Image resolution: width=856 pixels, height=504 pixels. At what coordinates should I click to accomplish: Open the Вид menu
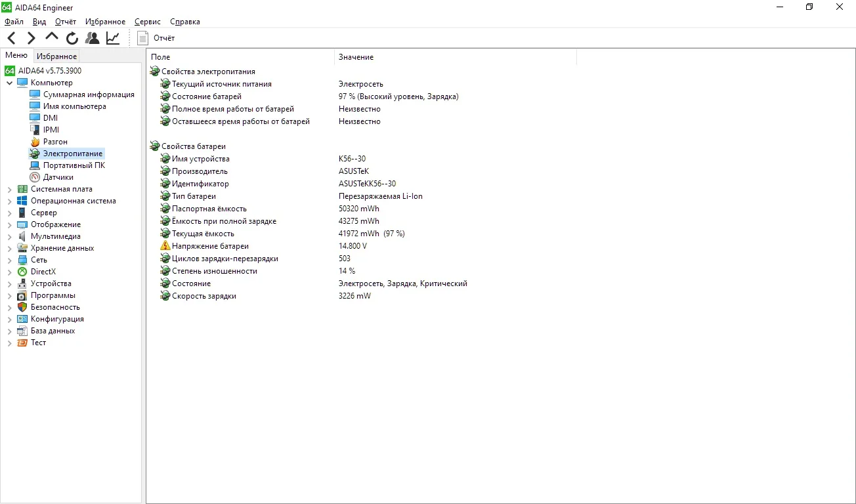39,22
